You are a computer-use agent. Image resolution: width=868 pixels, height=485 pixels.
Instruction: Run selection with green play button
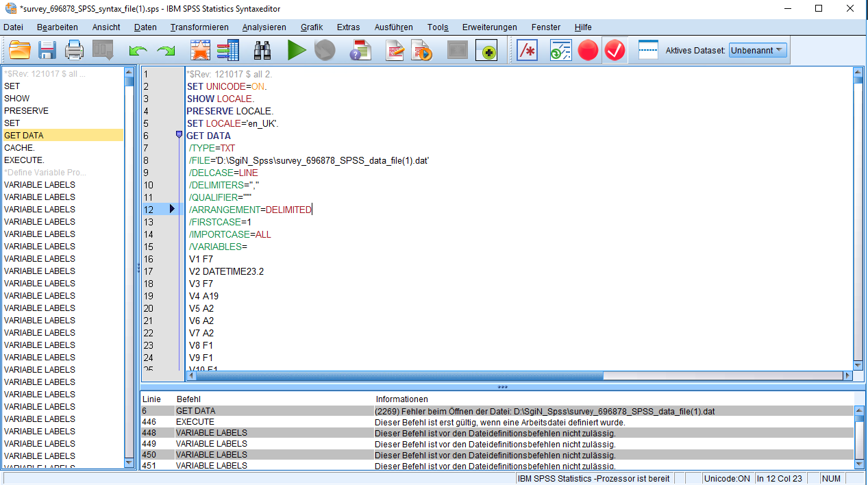(297, 51)
